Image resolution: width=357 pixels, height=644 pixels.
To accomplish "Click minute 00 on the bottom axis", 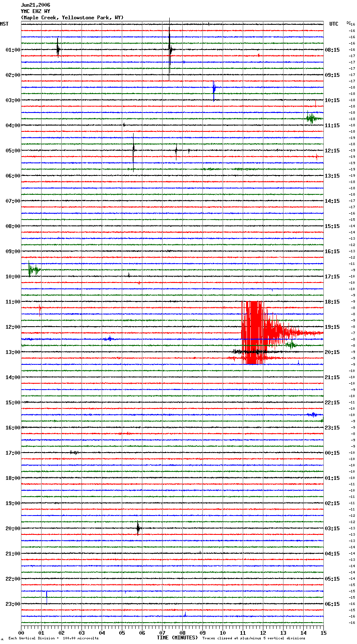I will click(x=21, y=633).
